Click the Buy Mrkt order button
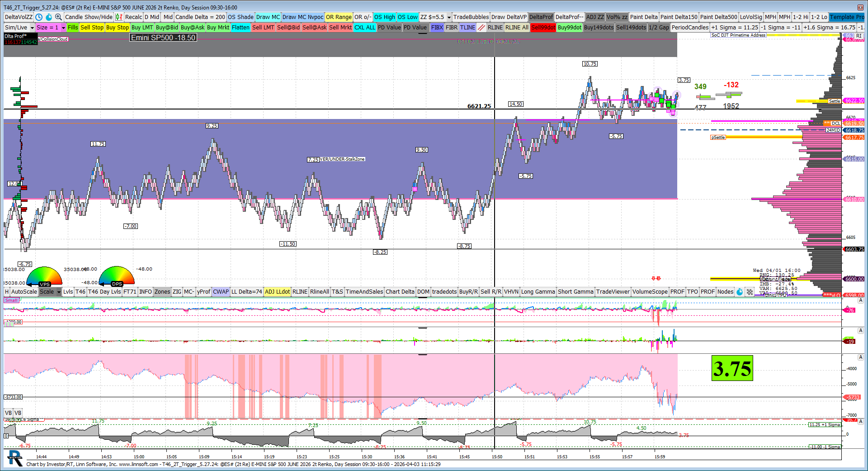The width and height of the screenshot is (868, 471). pyautogui.click(x=218, y=28)
